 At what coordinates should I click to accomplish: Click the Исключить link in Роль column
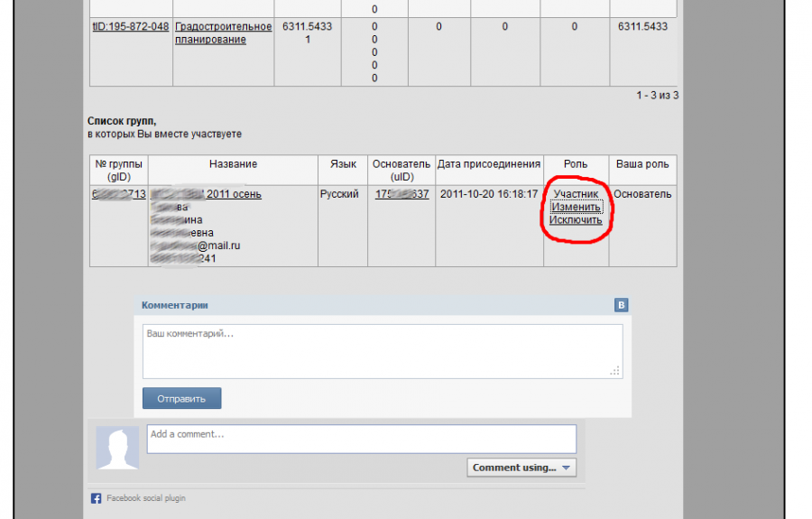[576, 219]
